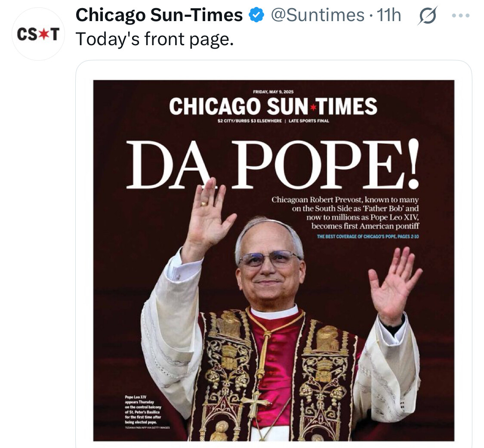Click the Friday, May 9, 2025 dateline
Image resolution: width=484 pixels, height=448 pixels.
pos(273,92)
